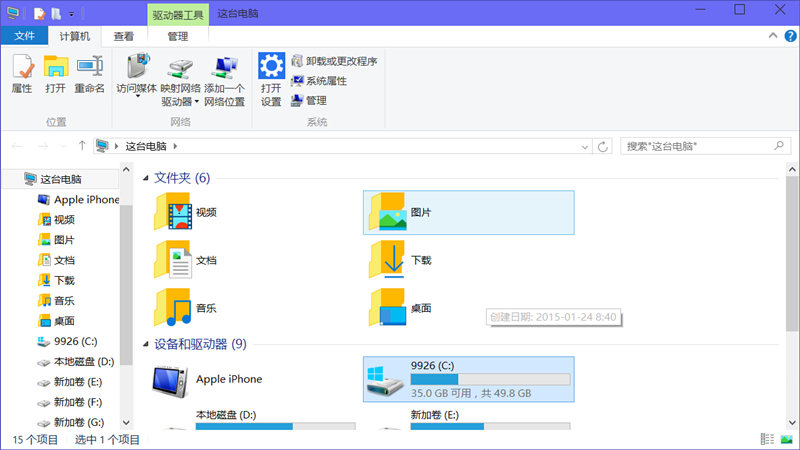Click the 打开设置 gear icon
Viewport: 800px width, 450px height.
[271, 66]
